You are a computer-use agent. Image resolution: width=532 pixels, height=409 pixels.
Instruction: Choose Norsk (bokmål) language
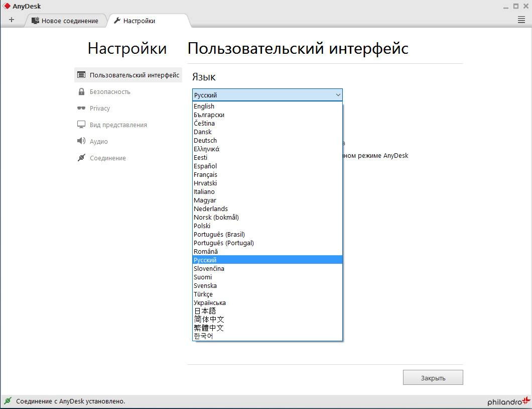coord(268,217)
